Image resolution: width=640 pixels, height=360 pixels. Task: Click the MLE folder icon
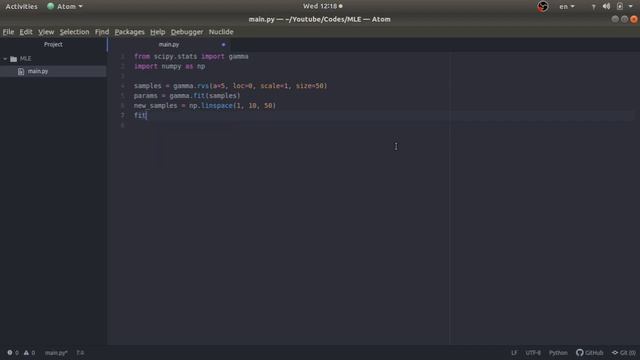click(x=13, y=59)
